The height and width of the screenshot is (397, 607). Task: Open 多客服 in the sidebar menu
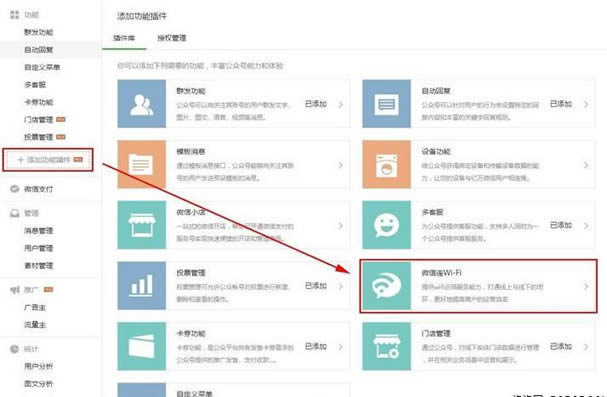pyautogui.click(x=35, y=85)
